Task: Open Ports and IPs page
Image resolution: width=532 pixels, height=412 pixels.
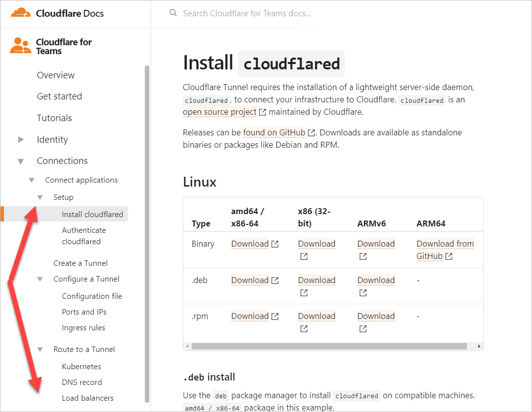Action: [x=84, y=312]
